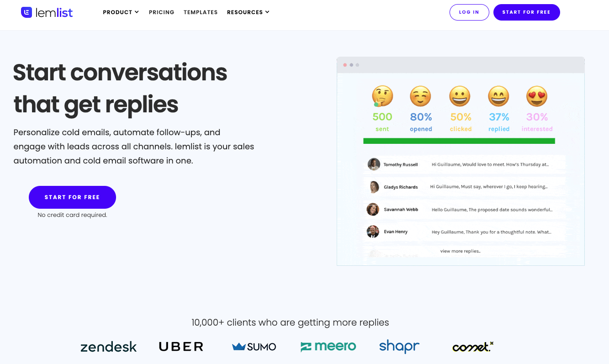This screenshot has width=609, height=364.
Task: Click the Uber client logo
Action: (181, 347)
